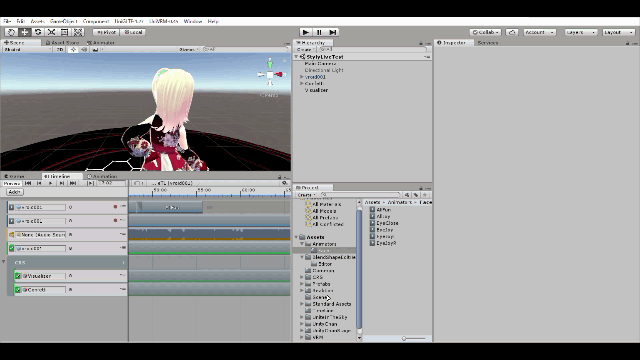Screen dimensions: 640x360
Task: Open the Layout dropdown
Action: click(x=618, y=32)
